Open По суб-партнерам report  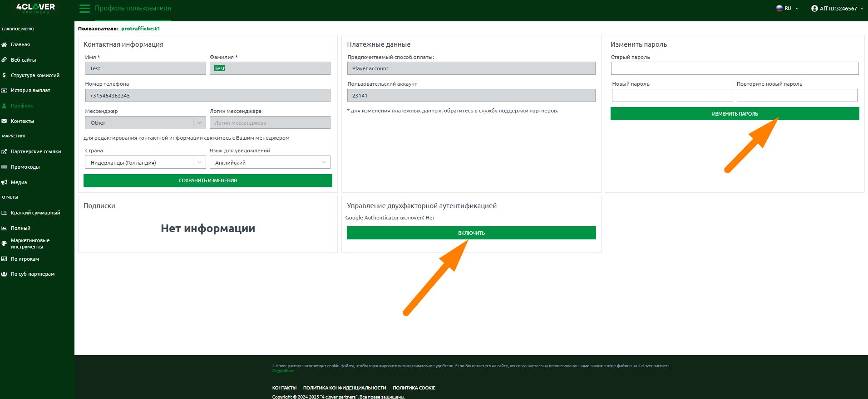[33, 274]
